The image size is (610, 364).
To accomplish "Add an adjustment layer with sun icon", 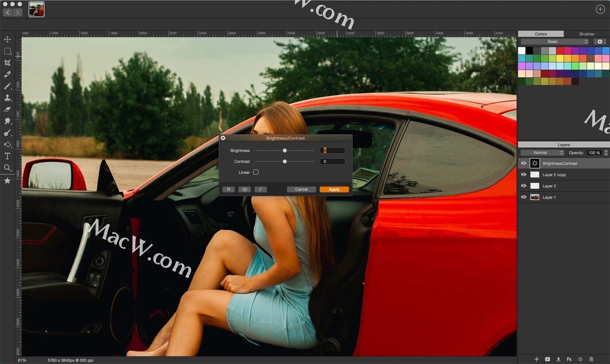I will coord(580,359).
